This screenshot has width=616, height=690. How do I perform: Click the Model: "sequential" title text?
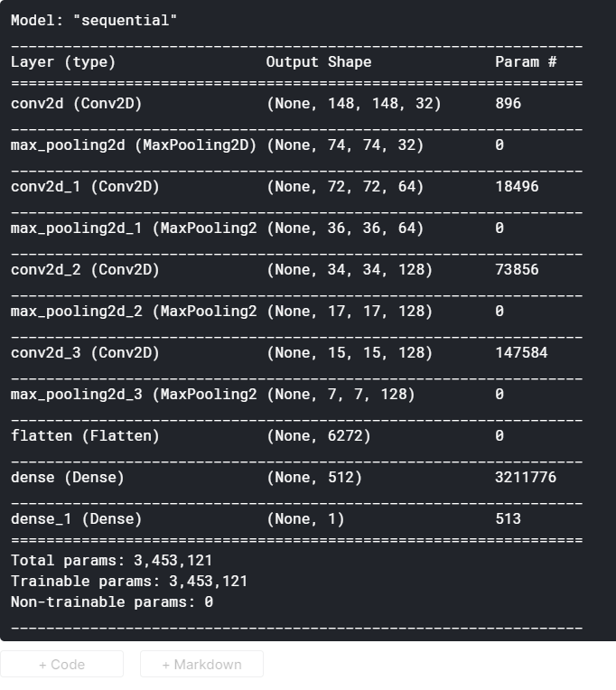coord(94,20)
